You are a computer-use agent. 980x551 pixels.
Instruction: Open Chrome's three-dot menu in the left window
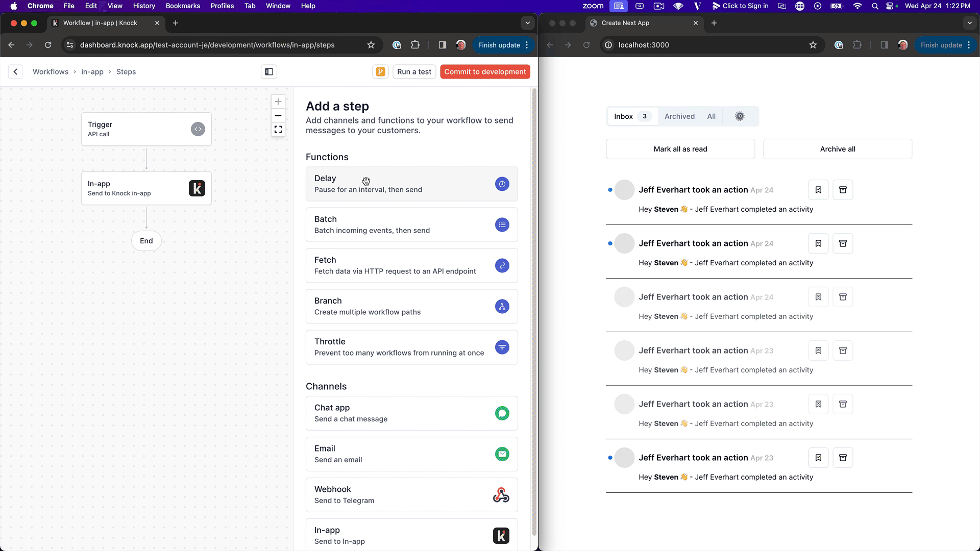tap(527, 45)
